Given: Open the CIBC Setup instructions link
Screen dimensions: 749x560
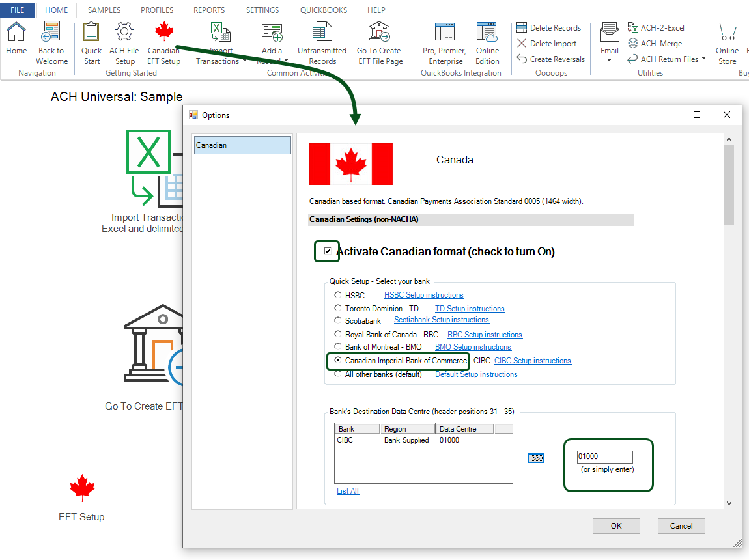Looking at the screenshot, I should (532, 360).
